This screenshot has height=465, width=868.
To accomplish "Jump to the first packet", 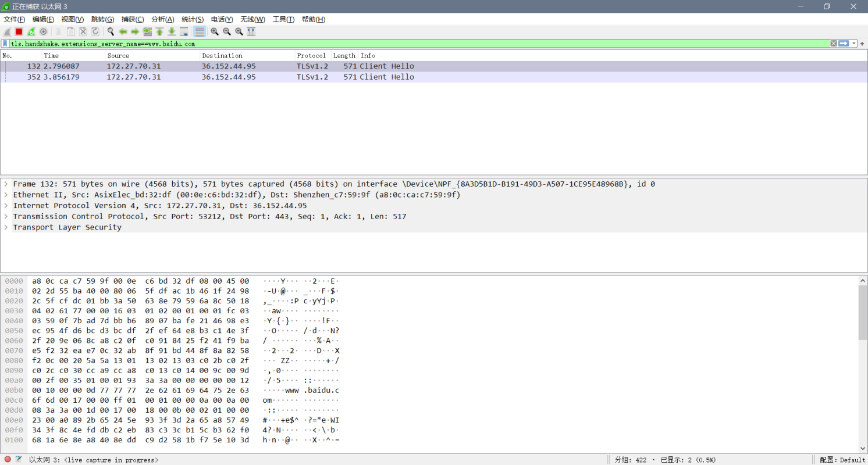I will pyautogui.click(x=159, y=31).
